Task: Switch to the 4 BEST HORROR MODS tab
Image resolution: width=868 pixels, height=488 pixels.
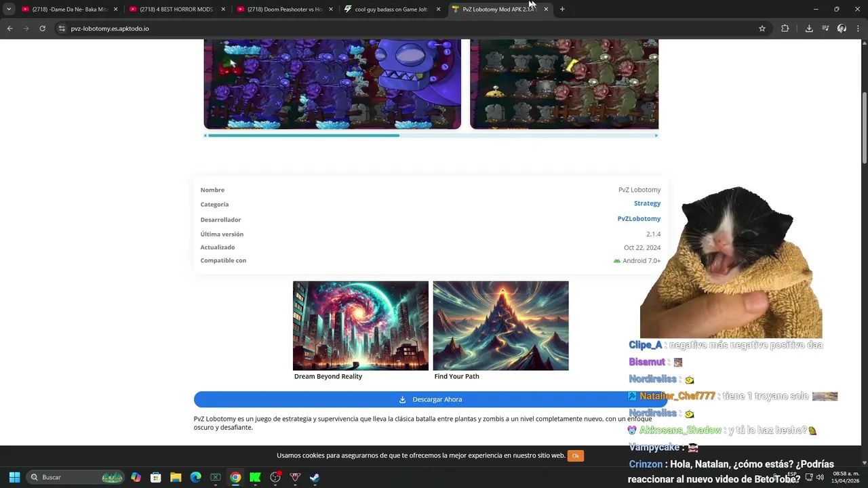Action: pos(178,9)
